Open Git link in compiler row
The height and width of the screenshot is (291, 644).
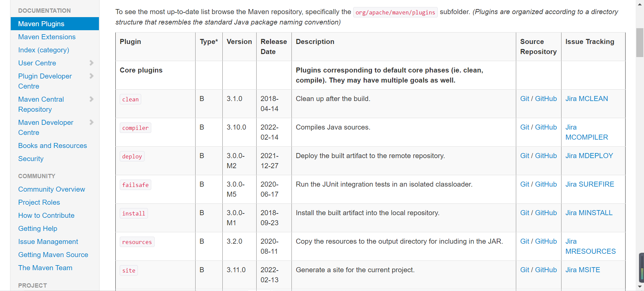525,127
